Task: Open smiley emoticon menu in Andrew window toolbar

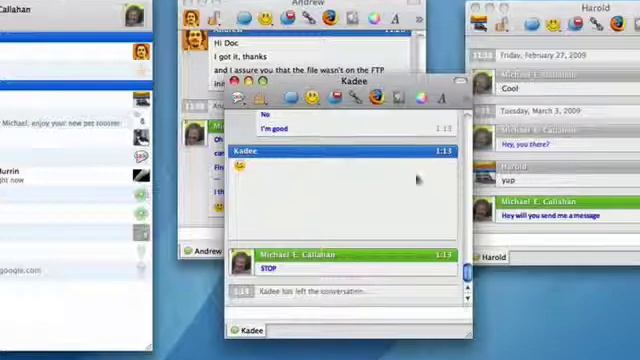Action: (265, 19)
